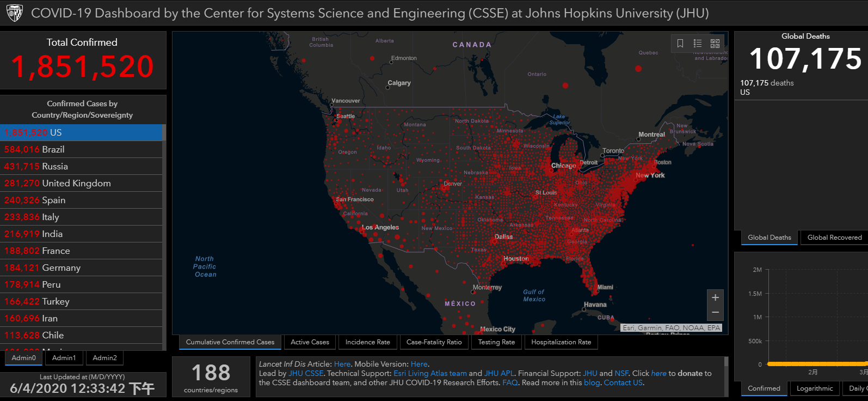
Task: Select Chile in the country list
Action: point(81,335)
